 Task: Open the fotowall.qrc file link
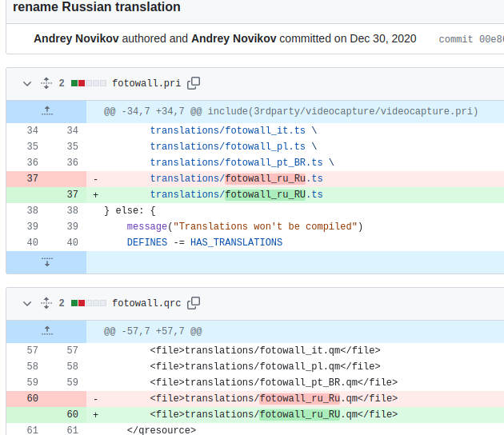[x=146, y=303]
